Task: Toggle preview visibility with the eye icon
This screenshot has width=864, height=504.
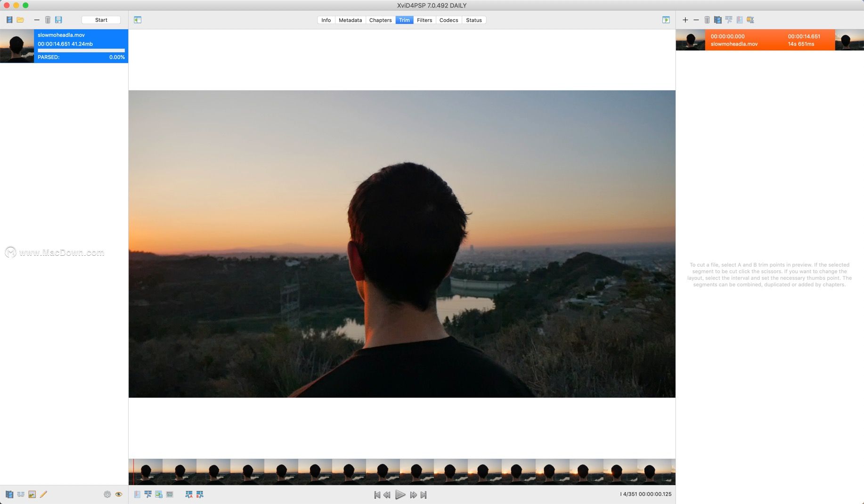Action: pos(119,495)
